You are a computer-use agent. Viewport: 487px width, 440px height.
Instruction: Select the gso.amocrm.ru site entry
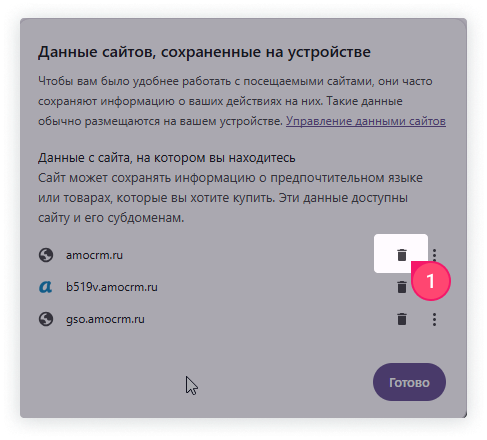pyautogui.click(x=105, y=319)
